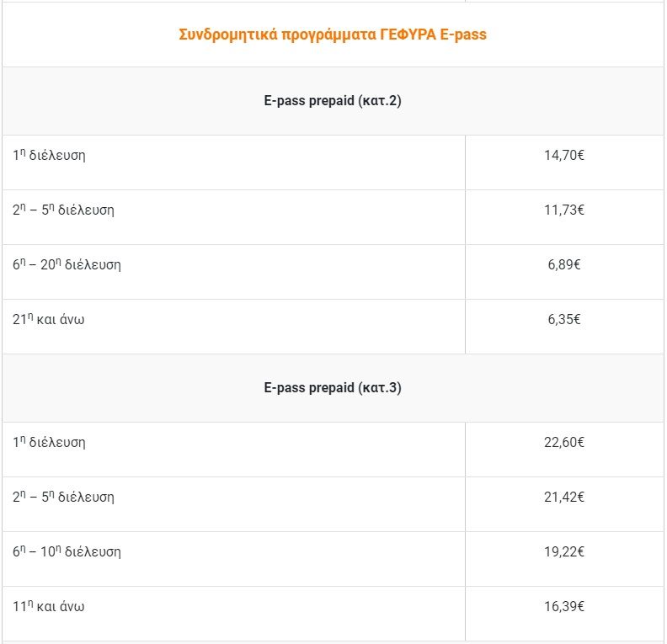Select the E-pass prepaid (κατ.3) section header

[x=333, y=388]
